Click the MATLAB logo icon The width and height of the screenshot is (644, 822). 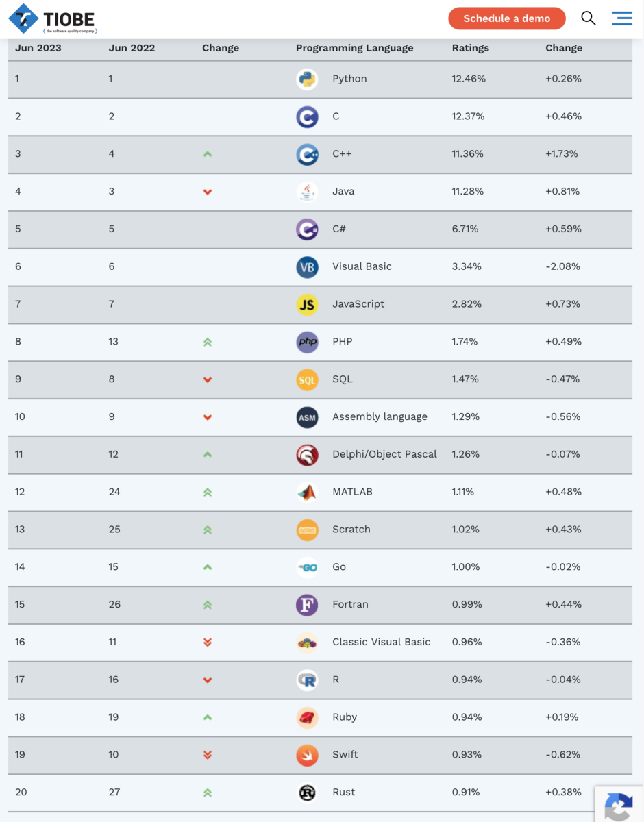pyautogui.click(x=307, y=492)
